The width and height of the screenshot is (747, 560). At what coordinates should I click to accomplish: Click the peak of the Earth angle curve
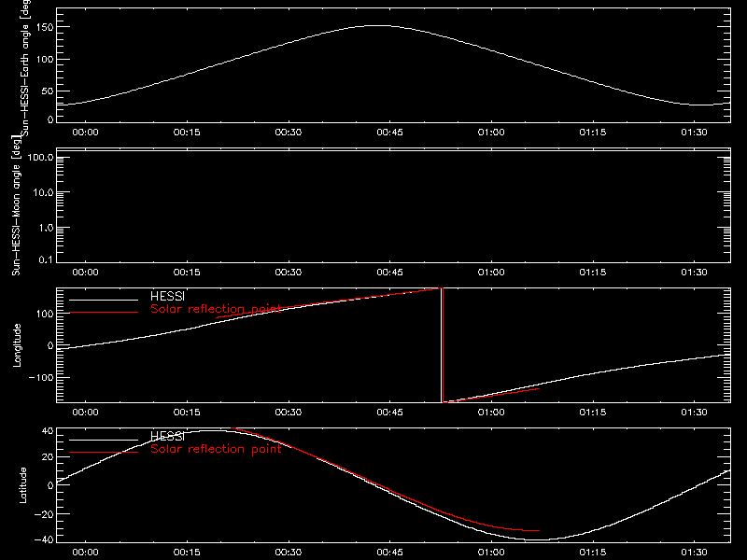[x=376, y=26]
